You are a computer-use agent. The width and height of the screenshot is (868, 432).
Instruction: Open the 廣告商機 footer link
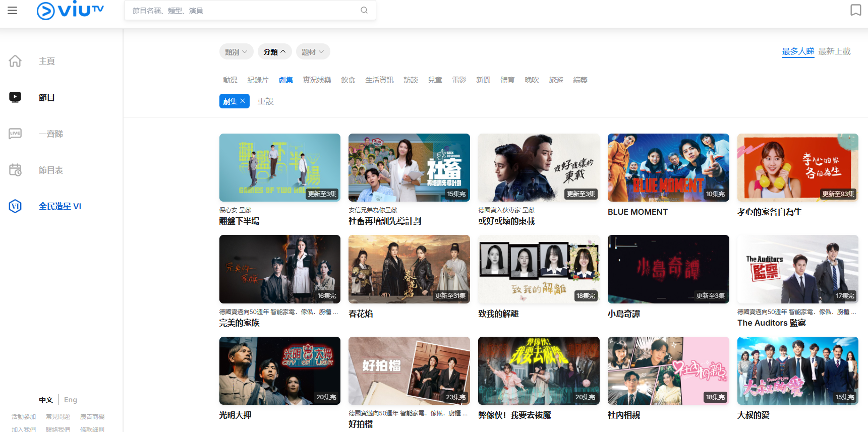click(92, 417)
